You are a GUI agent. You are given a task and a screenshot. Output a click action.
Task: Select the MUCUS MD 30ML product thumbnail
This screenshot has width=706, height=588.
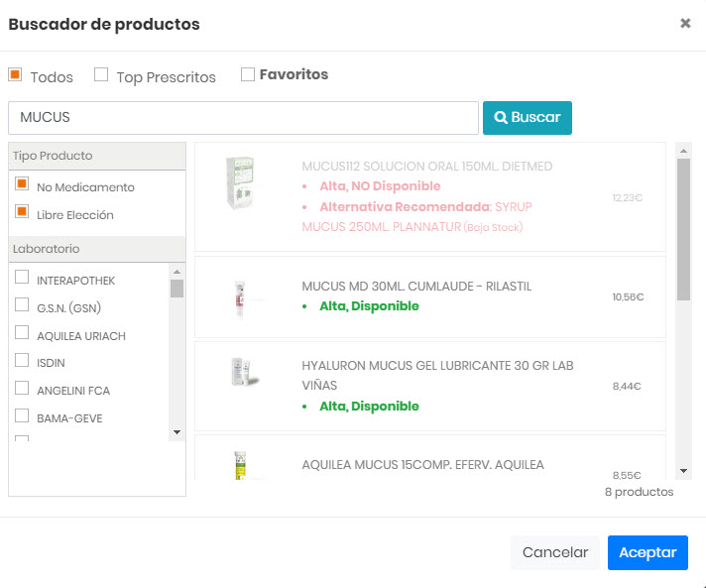[x=240, y=298]
